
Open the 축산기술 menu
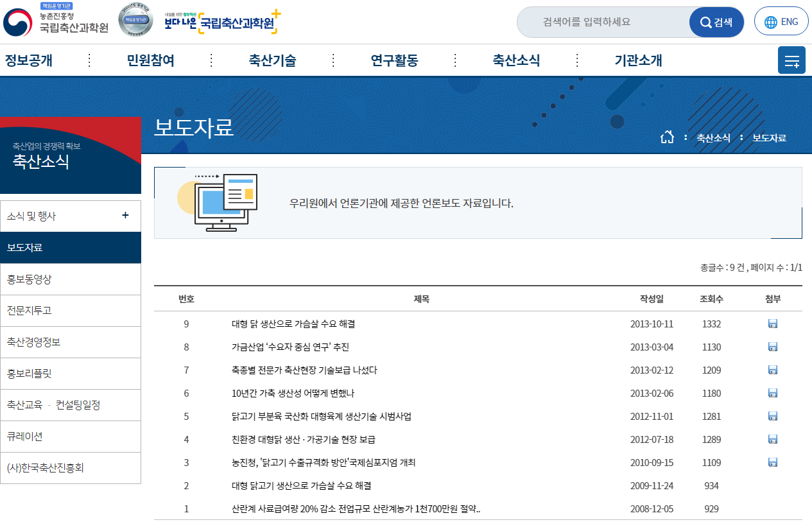(271, 60)
